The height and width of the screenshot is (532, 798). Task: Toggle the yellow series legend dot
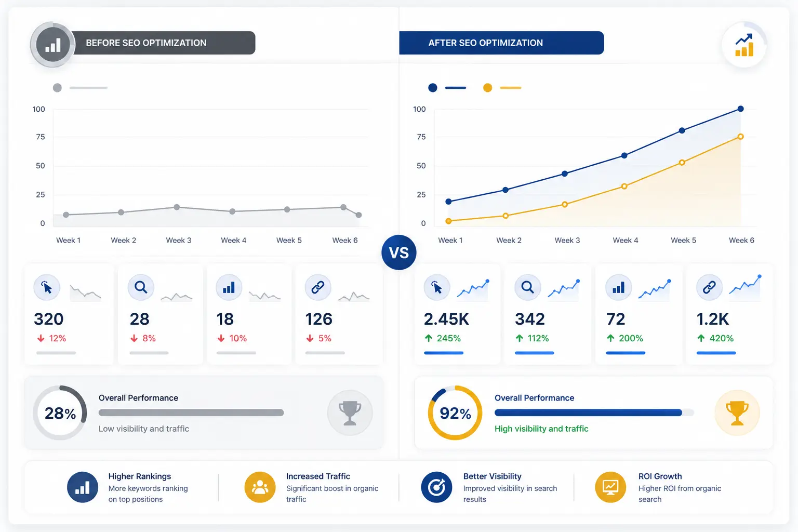point(487,88)
